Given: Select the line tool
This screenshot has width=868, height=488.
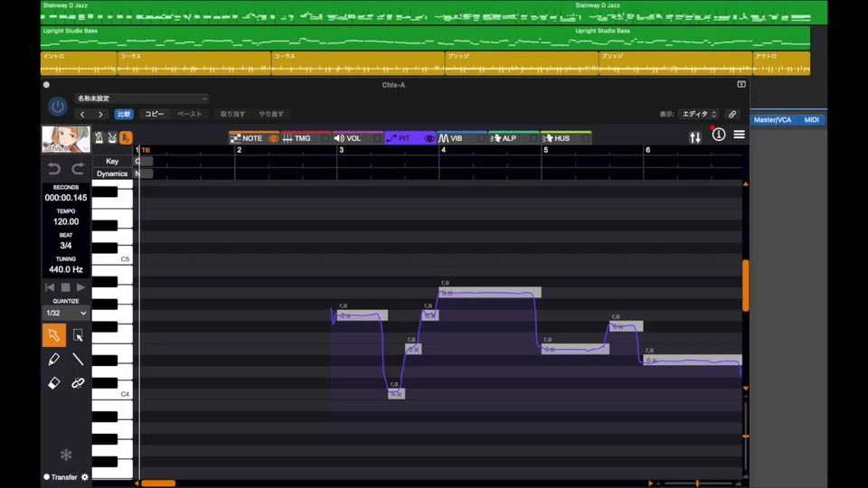Looking at the screenshot, I should (x=78, y=359).
